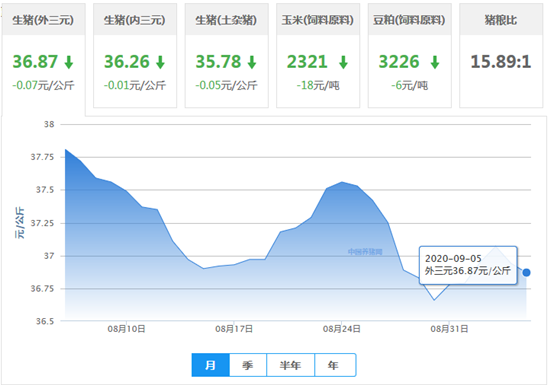550x385 pixels.
Task: Click the down arrow beside 35.78
Action: click(x=252, y=62)
